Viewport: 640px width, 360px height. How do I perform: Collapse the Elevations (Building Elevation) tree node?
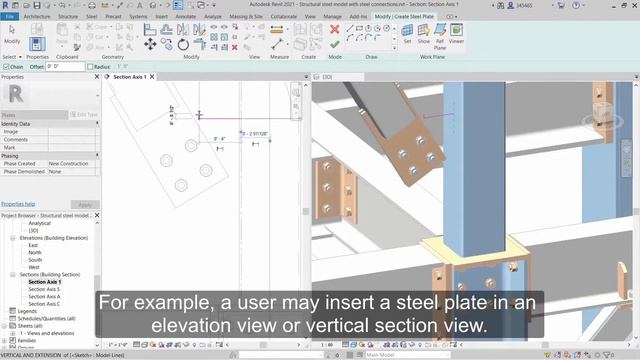point(13,238)
